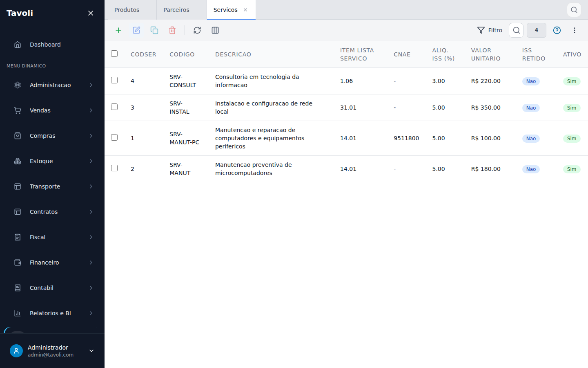Click the Fiscal document icon
Screen dimensions: 588x368
(18, 237)
